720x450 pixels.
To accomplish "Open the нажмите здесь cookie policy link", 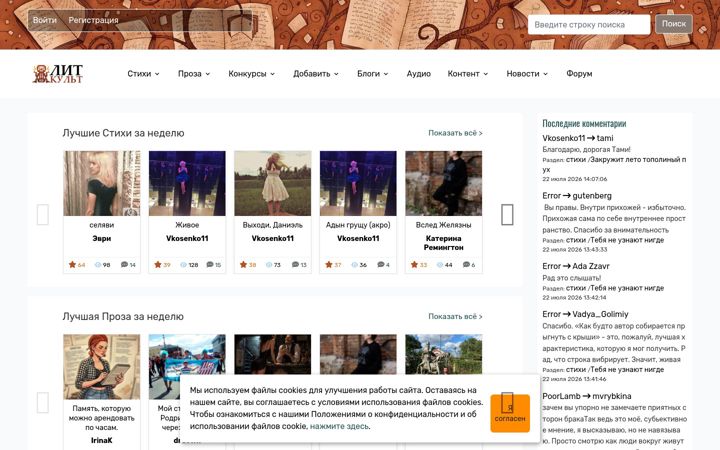I will point(339,426).
